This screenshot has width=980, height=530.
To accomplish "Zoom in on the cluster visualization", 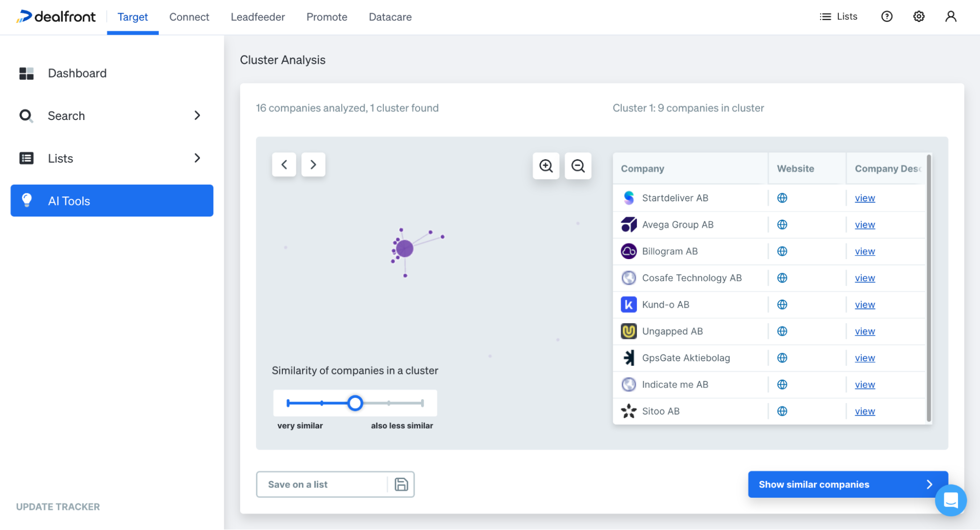I will (546, 166).
